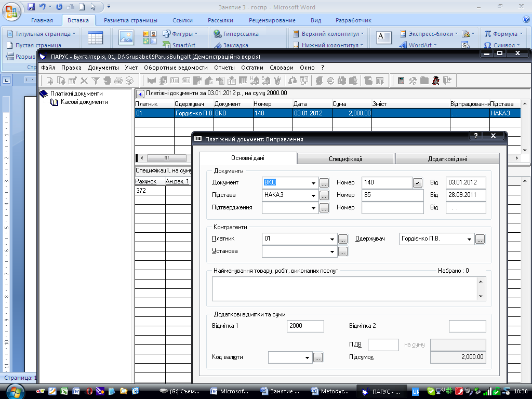532x399 pixels.
Task: Click the dialog help question mark button
Action: (476, 136)
